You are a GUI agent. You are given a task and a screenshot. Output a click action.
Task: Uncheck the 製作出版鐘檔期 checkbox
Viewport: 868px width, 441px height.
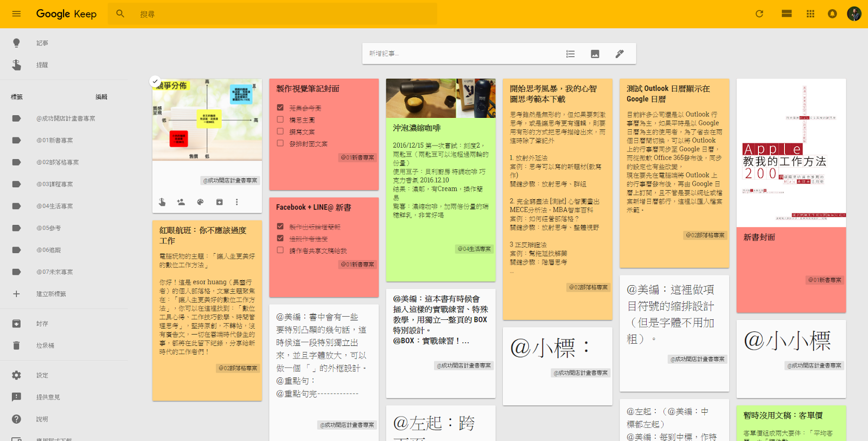(x=280, y=226)
